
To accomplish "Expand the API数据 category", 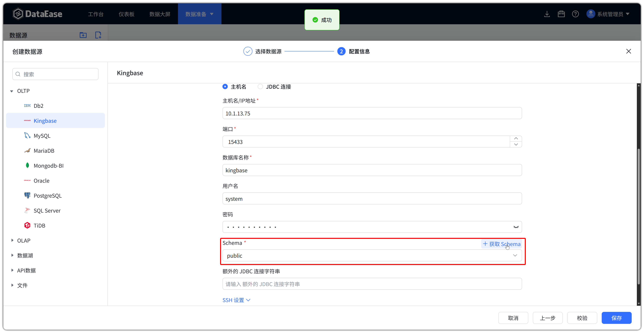I will (12, 270).
